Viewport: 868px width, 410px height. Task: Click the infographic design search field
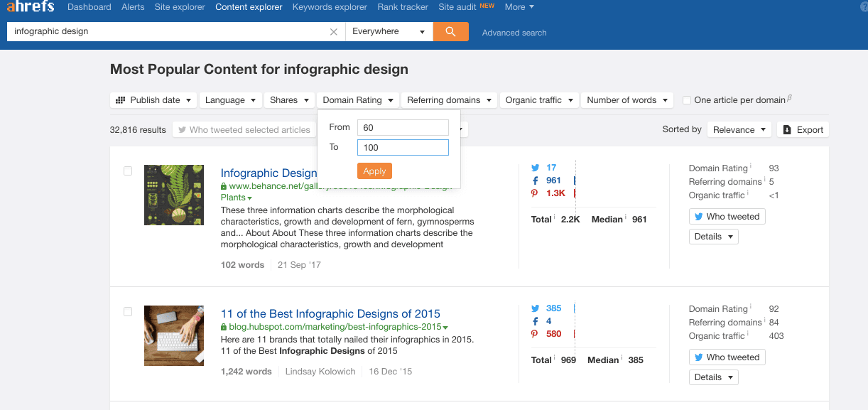(170, 31)
